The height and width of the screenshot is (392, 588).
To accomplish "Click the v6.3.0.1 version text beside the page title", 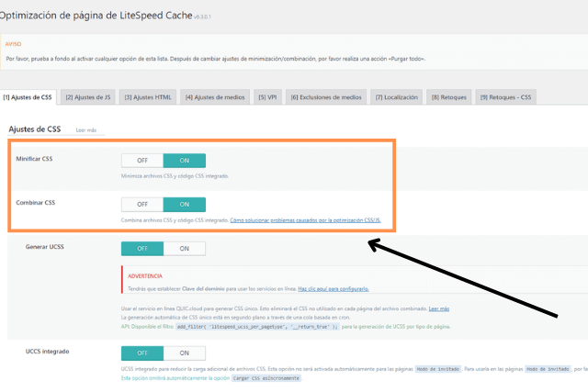I will pos(202,17).
